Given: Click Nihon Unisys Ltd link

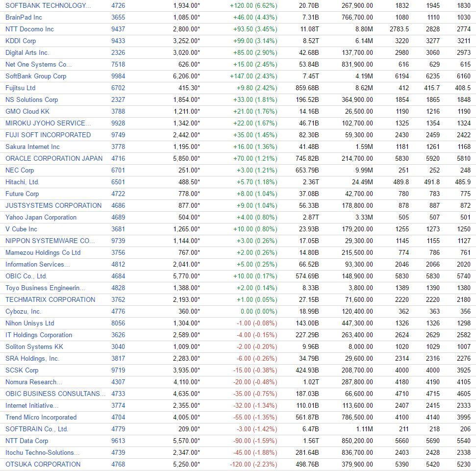Looking at the screenshot, I should (x=30, y=323).
